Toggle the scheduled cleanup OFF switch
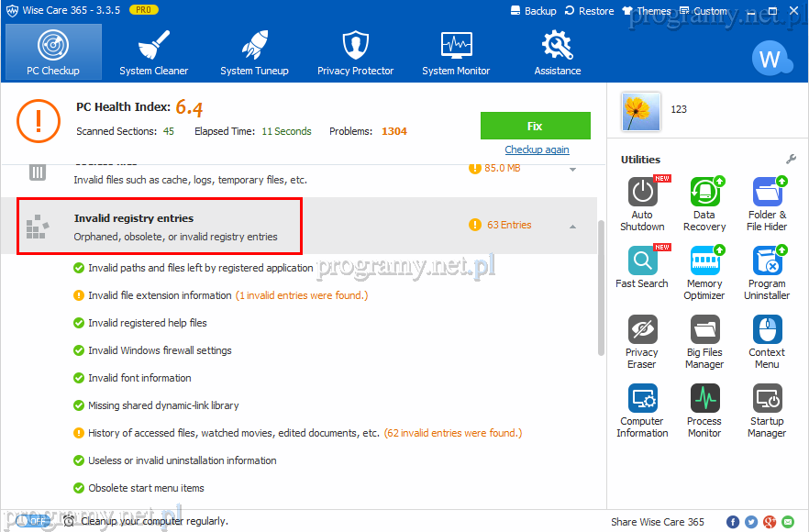 point(35,521)
